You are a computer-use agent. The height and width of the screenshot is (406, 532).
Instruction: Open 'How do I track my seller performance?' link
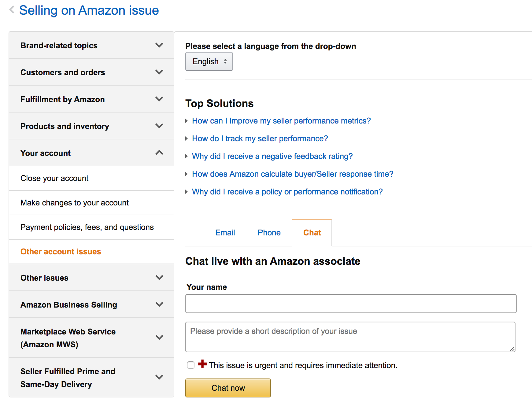tap(260, 138)
